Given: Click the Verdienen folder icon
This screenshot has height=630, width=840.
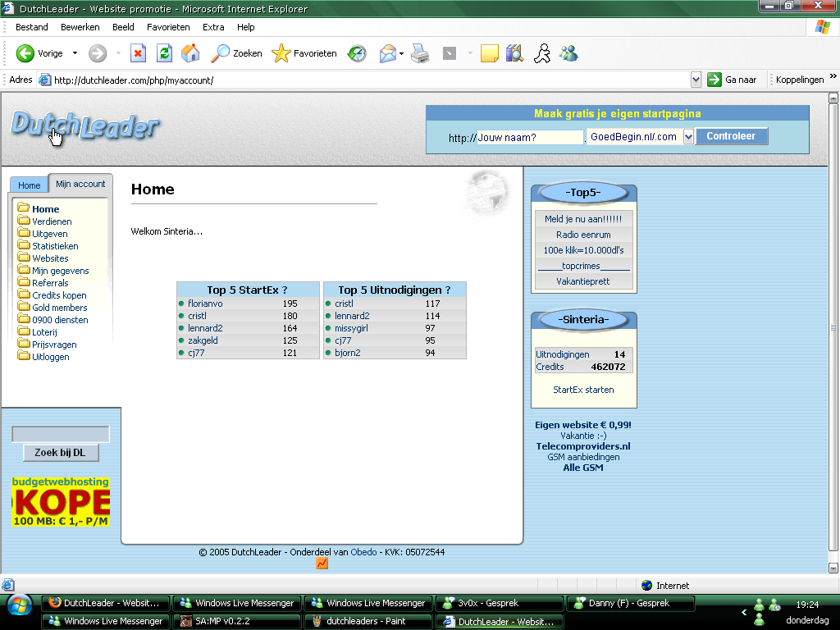Looking at the screenshot, I should 24,220.
